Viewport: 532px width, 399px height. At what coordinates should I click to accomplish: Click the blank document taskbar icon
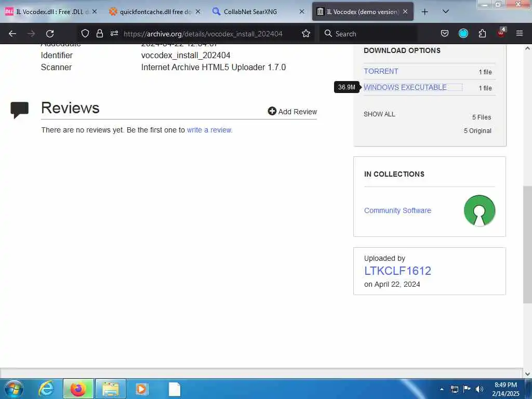pyautogui.click(x=175, y=389)
